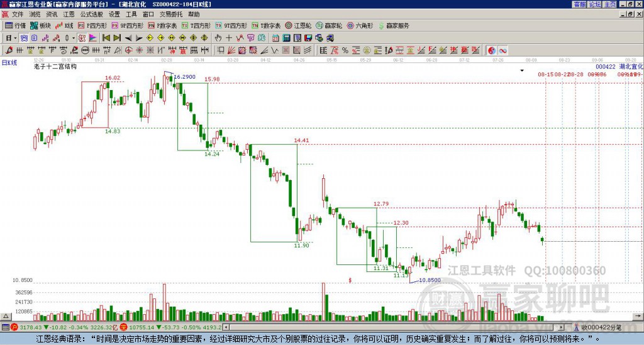Viewport: 644px width, 345px height.
Task: Open the P四方形 tool
Action: (92, 25)
